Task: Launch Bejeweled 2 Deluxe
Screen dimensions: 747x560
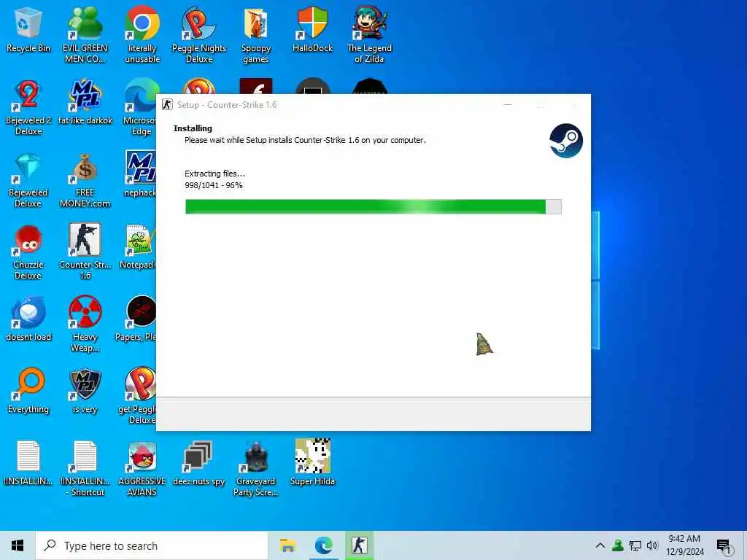Action: pos(28,108)
